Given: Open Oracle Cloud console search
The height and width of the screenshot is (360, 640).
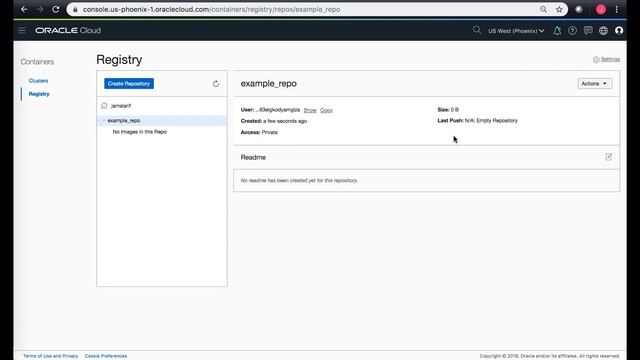Looking at the screenshot, I should pyautogui.click(x=477, y=30).
